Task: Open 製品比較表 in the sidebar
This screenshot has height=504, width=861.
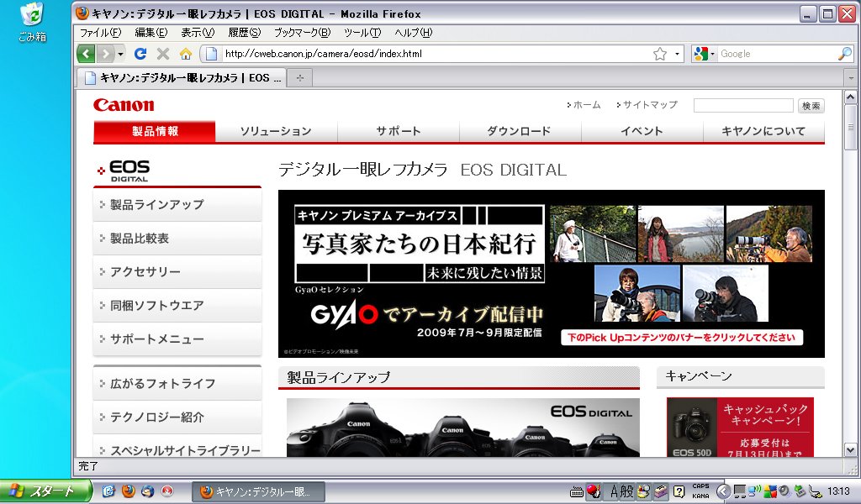Action: pos(177,239)
